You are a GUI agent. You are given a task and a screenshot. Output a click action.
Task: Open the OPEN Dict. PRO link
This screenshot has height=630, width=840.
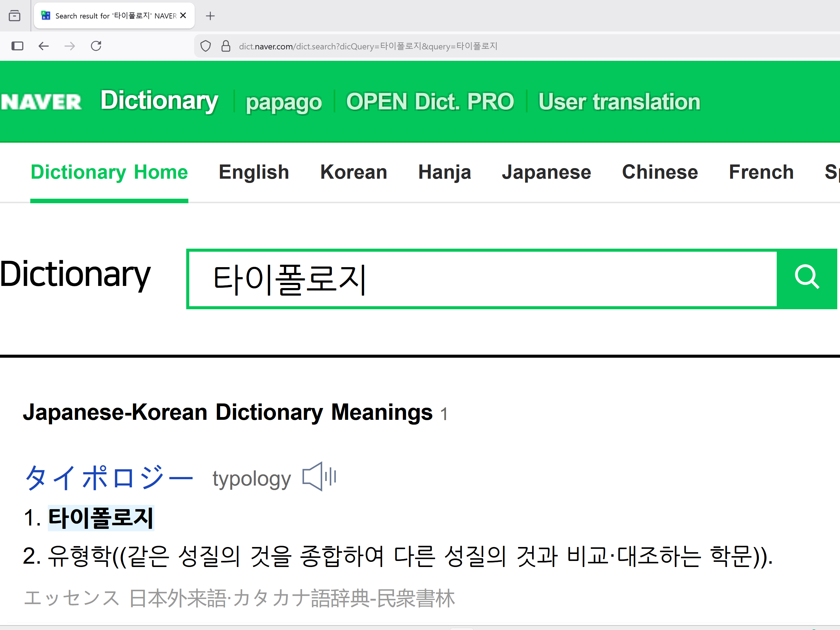pyautogui.click(x=430, y=102)
